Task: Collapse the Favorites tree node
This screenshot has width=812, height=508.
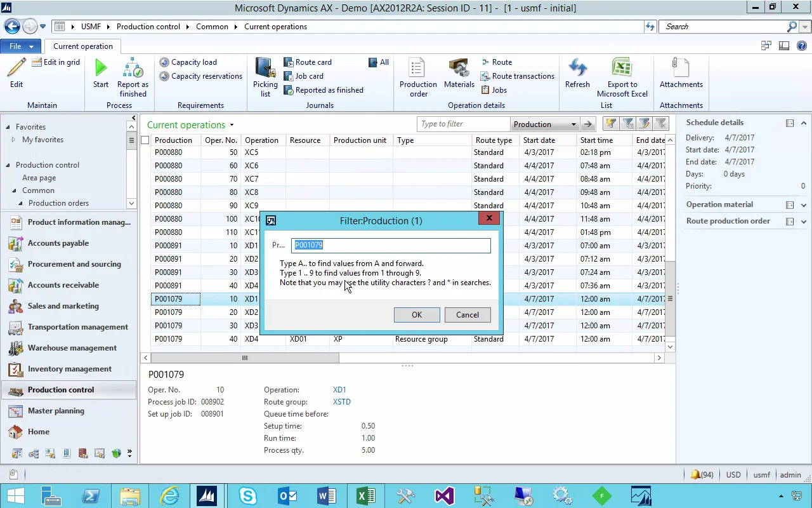Action: pyautogui.click(x=8, y=127)
